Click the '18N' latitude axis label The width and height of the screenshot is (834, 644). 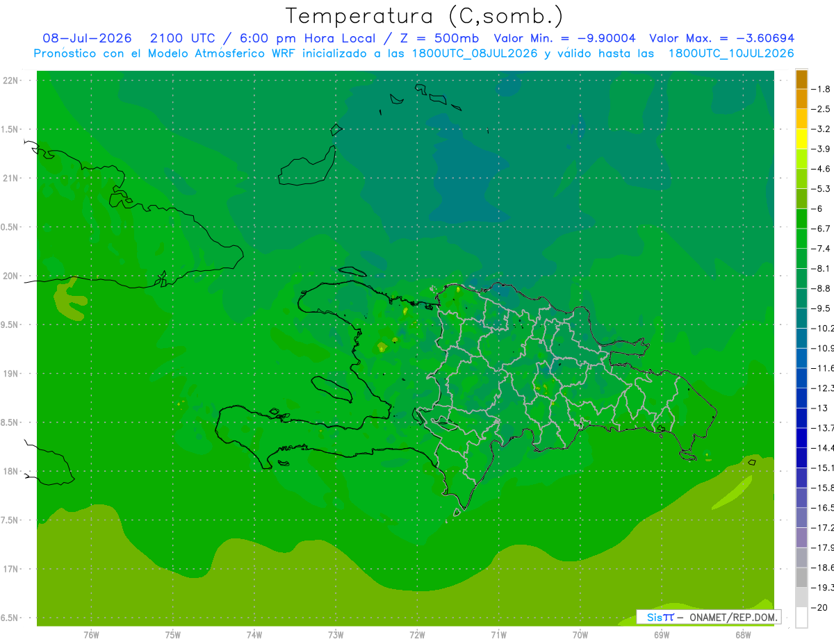coord(10,471)
